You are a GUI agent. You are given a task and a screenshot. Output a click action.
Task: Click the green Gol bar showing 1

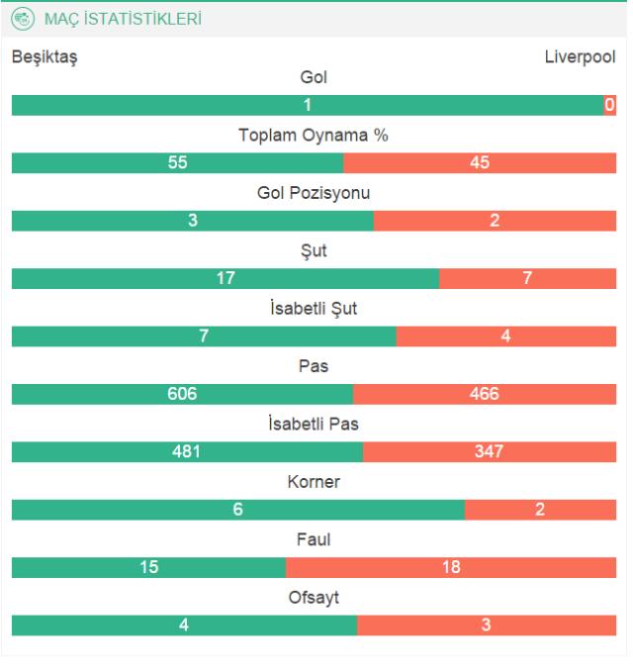point(308,105)
